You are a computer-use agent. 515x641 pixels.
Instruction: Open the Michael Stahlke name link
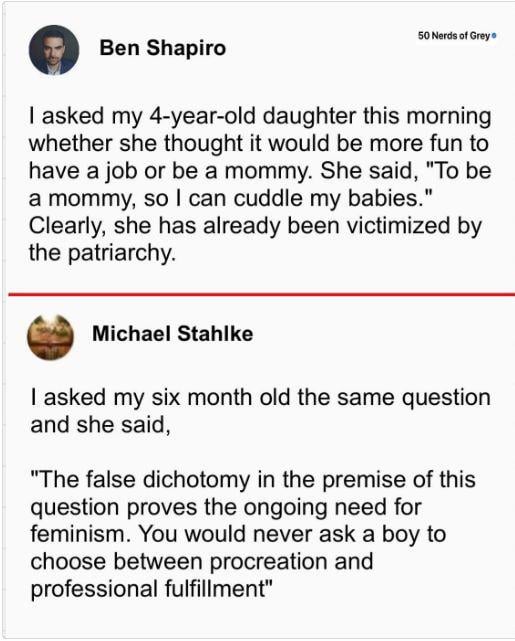click(172, 333)
